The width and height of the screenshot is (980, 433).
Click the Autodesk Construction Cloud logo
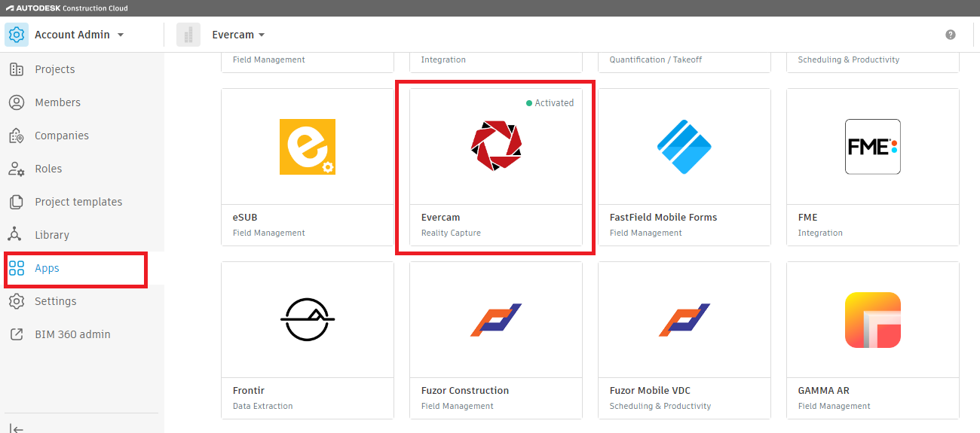[67, 8]
